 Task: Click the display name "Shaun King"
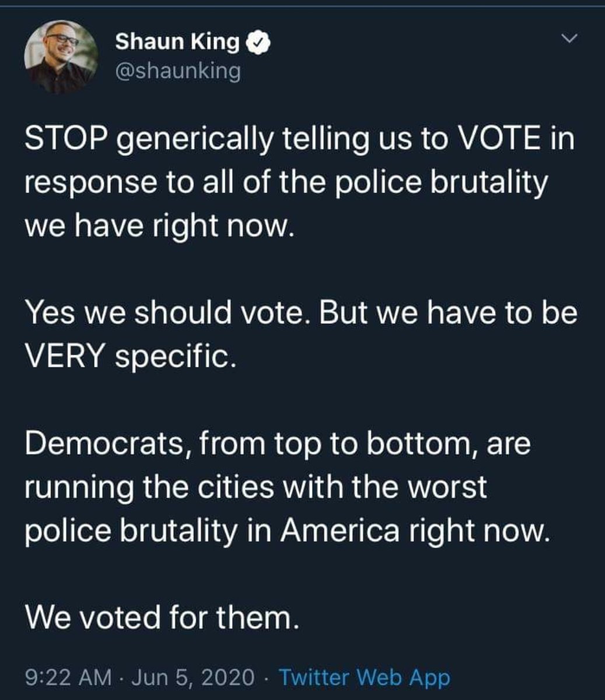177,41
